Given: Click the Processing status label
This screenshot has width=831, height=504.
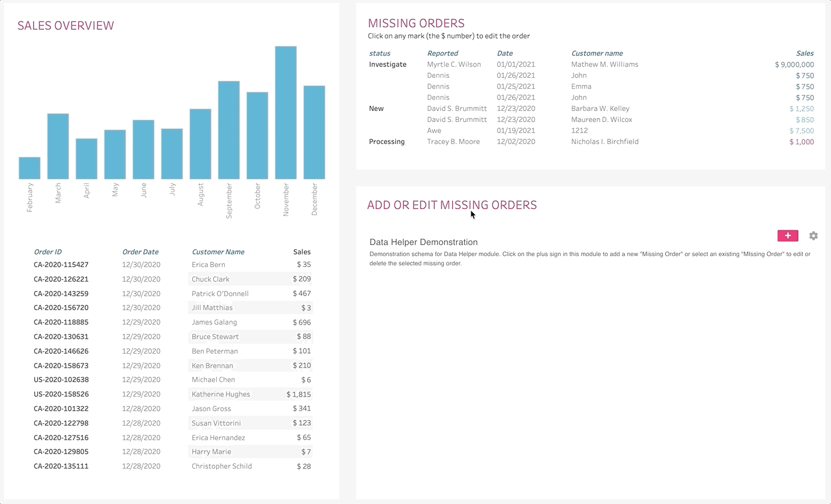Looking at the screenshot, I should click(x=386, y=142).
